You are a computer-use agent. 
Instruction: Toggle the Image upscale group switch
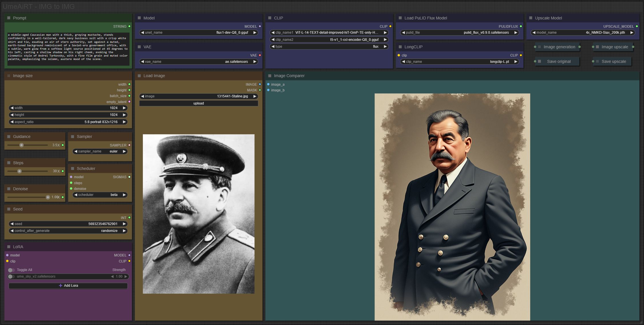click(597, 47)
